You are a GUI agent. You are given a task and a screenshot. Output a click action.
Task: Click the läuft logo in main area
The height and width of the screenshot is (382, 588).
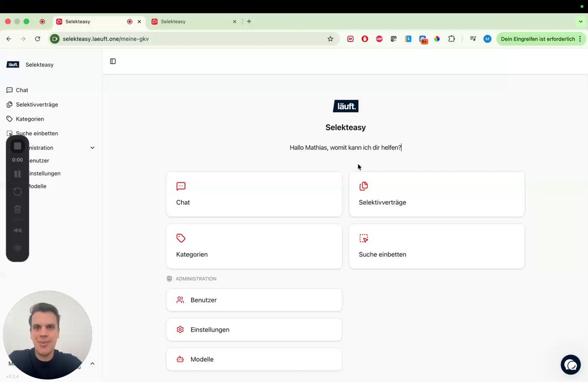pos(346,106)
